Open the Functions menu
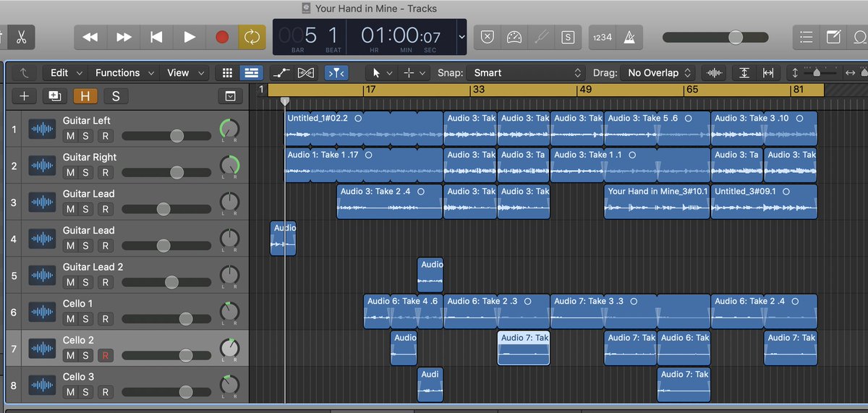 [x=124, y=72]
